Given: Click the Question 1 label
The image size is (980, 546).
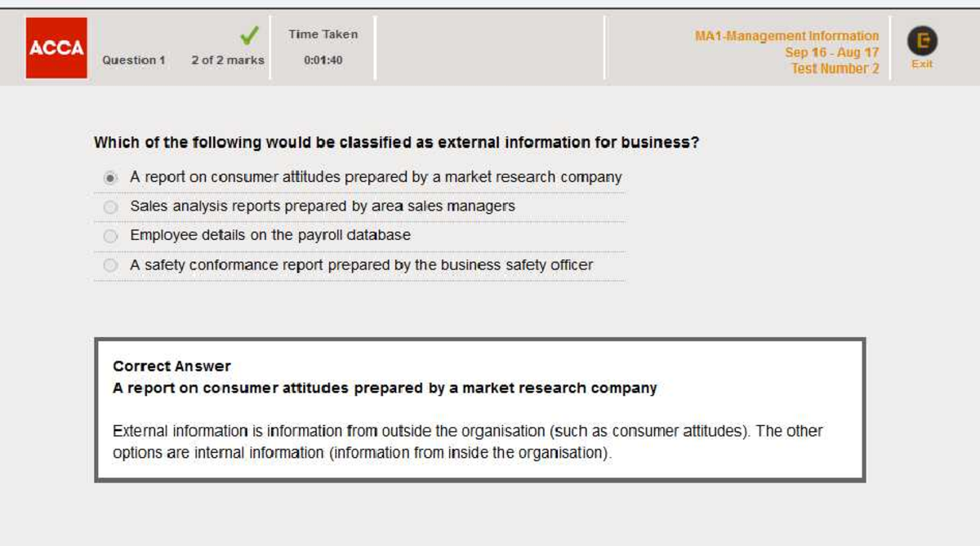Looking at the screenshot, I should (x=133, y=60).
